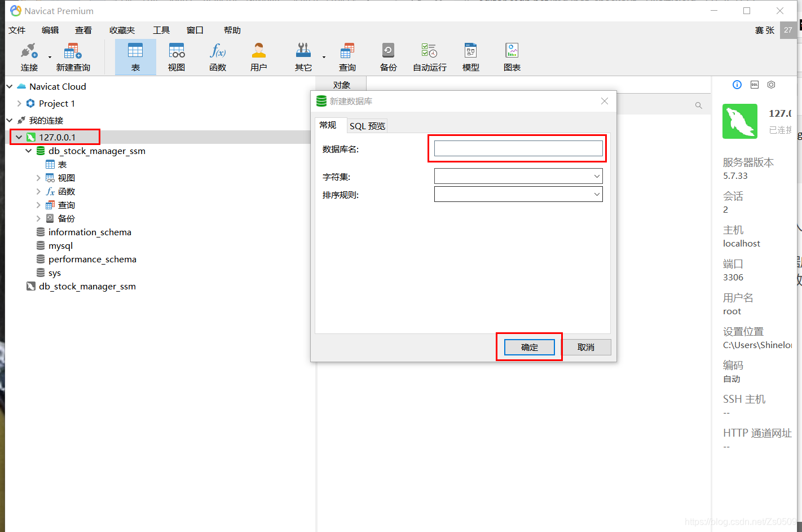Screen dimensions: 802x532
Task: Click the host value localhost
Action: click(x=742, y=243)
